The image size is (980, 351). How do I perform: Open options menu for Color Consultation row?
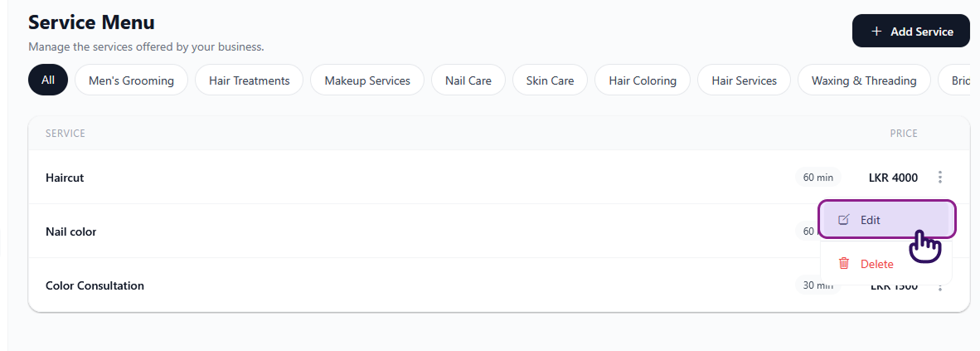click(x=940, y=287)
